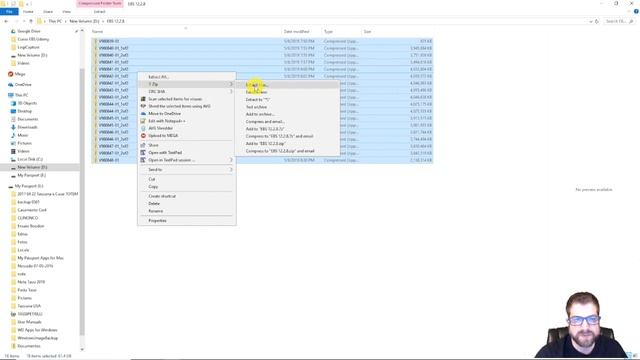Select the LogiCapture folder in Quick access

pos(29,47)
